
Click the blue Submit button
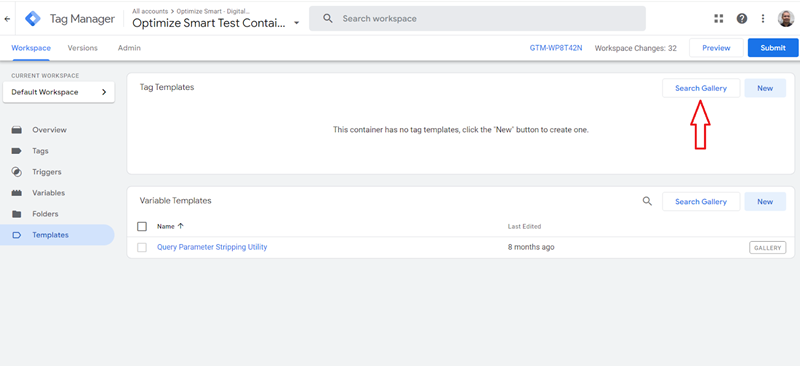tap(773, 48)
